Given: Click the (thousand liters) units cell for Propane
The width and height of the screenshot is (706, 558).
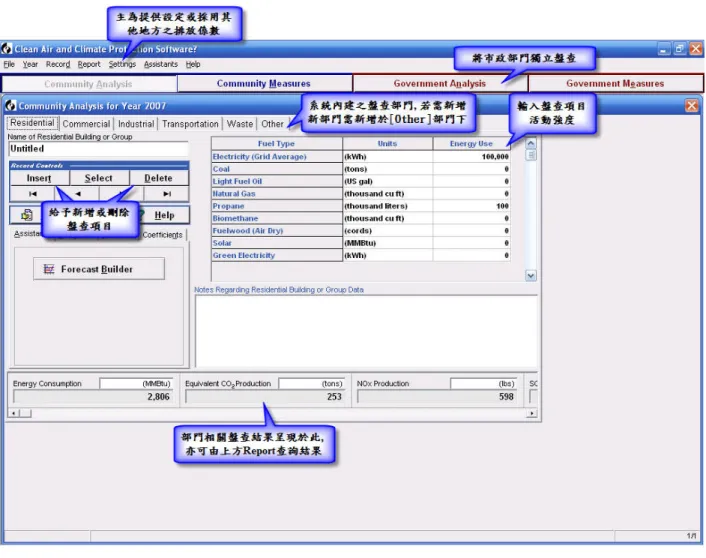Looking at the screenshot, I should [388, 206].
